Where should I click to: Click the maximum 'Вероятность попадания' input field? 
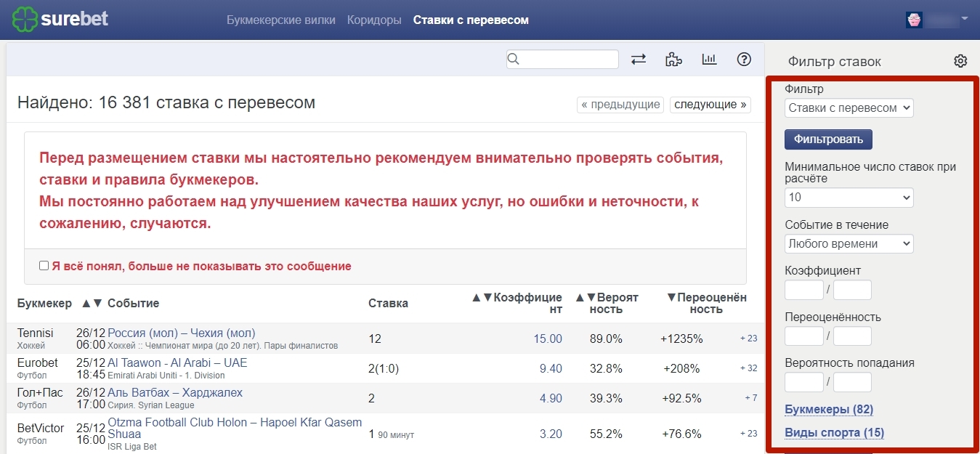(x=852, y=382)
